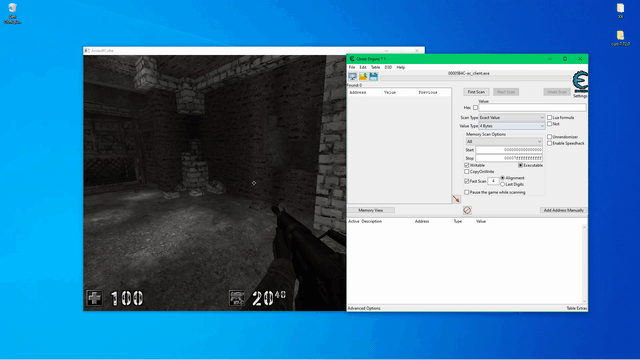The image size is (640, 360).
Task: Click the Active column header in address table
Action: pos(353,221)
